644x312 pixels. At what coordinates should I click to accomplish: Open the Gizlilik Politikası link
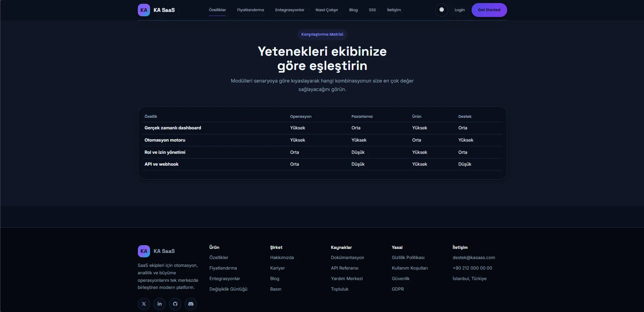408,257
